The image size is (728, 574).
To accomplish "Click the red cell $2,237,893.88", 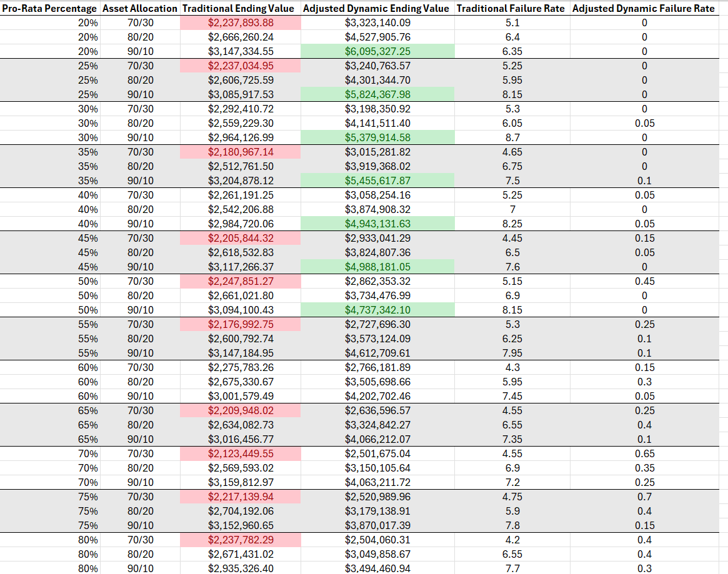I will 240,22.
